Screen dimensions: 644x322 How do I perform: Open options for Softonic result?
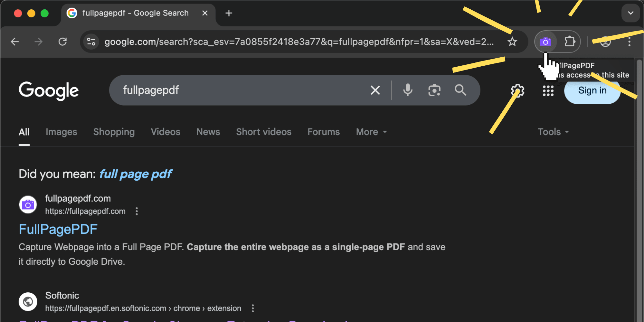(253, 308)
